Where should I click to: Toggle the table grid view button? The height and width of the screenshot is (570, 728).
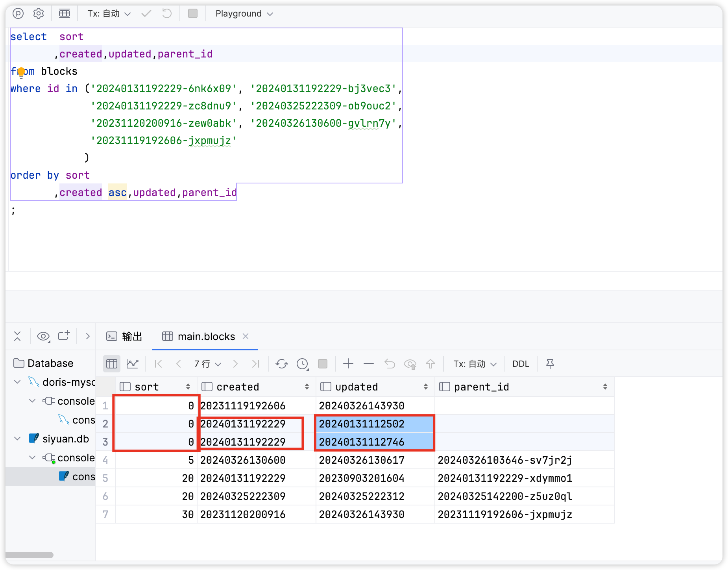click(x=112, y=364)
